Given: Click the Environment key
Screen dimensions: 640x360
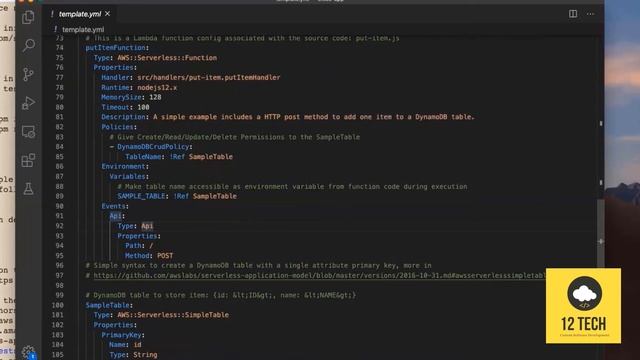Looking at the screenshot, I should click(x=123, y=167).
